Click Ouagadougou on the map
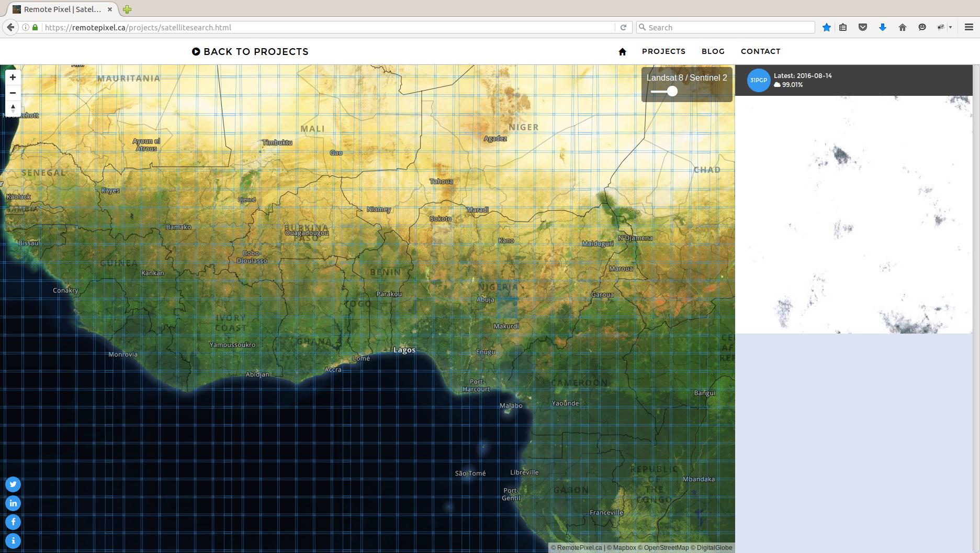Image resolution: width=980 pixels, height=553 pixels. 307,233
